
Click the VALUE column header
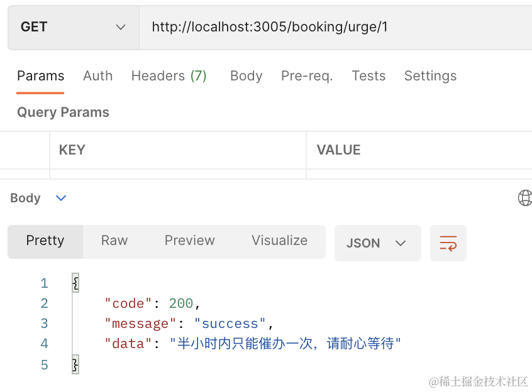point(338,150)
